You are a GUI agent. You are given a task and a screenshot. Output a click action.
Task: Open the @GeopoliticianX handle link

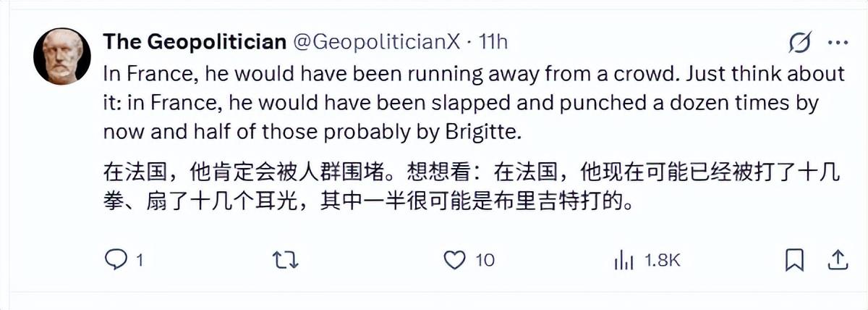(x=375, y=42)
